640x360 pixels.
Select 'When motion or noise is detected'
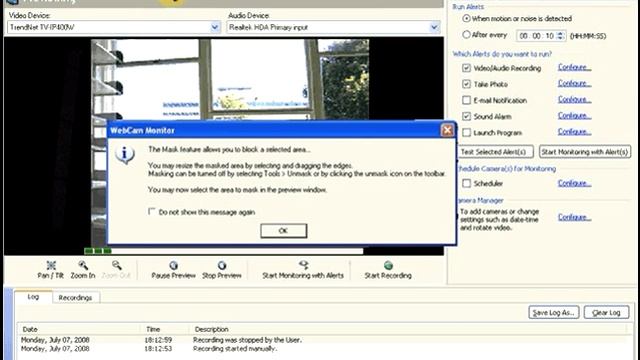click(466, 19)
